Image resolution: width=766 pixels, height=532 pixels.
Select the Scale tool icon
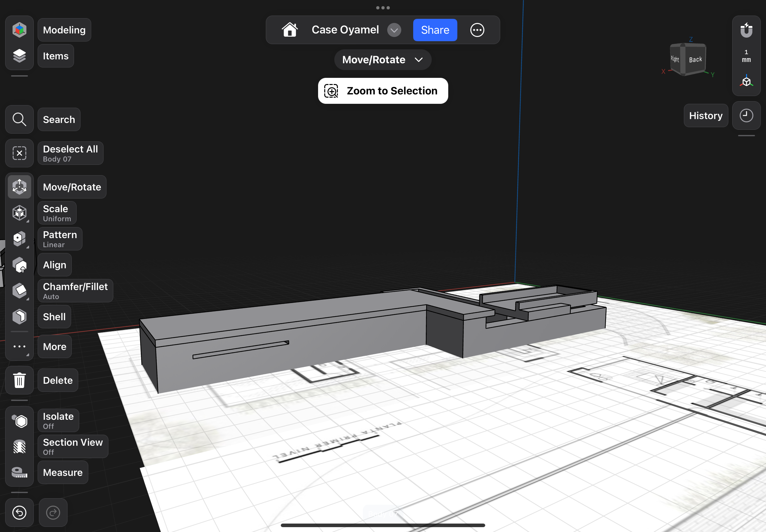[19, 213]
